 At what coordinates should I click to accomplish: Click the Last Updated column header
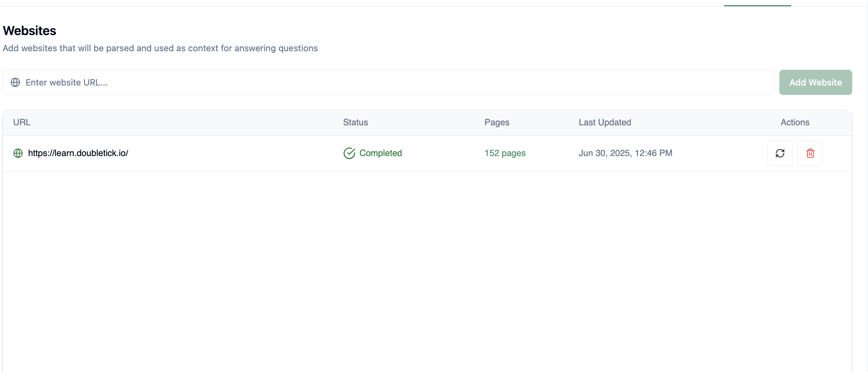pyautogui.click(x=605, y=123)
